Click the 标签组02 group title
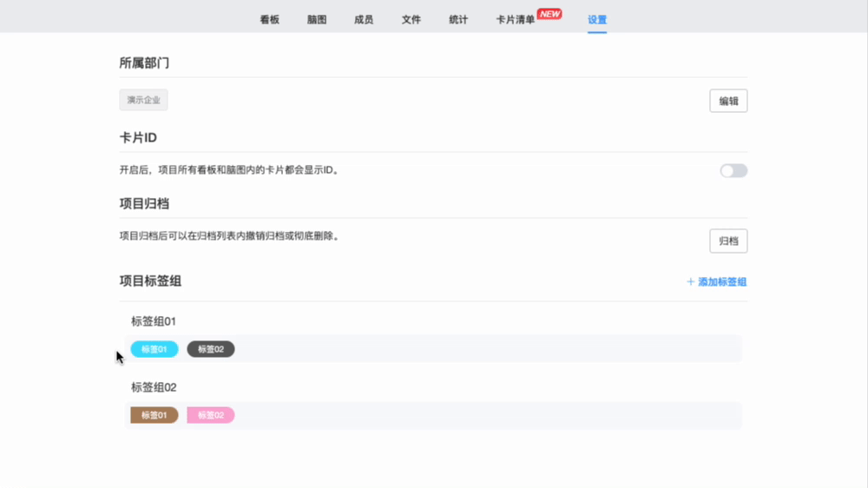868x488 pixels. [x=154, y=387]
